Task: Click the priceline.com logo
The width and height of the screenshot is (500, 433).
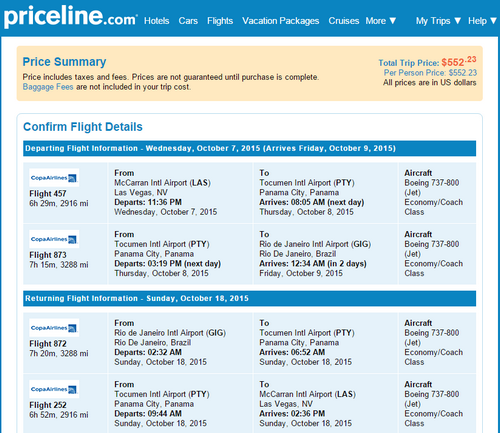Action: 70,17
